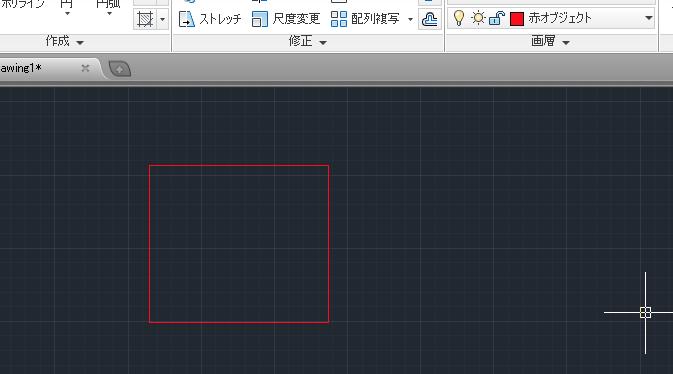Open the 配列複写 dropdown arrow

(x=410, y=19)
